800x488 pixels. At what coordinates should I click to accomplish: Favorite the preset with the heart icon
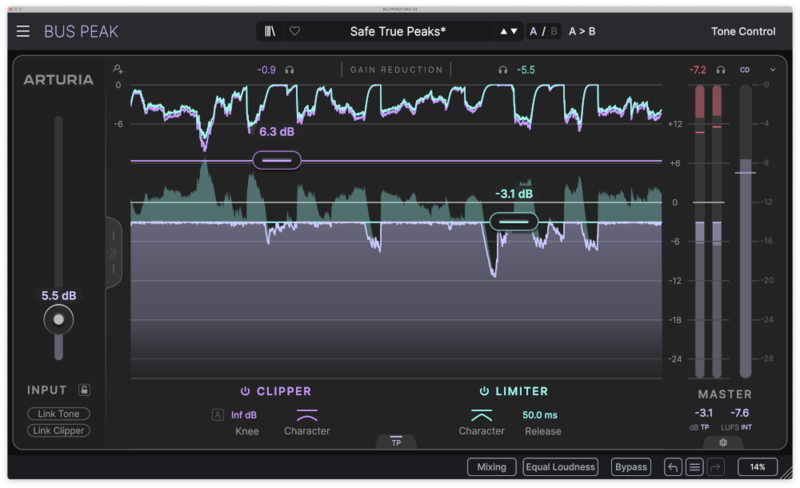[295, 32]
